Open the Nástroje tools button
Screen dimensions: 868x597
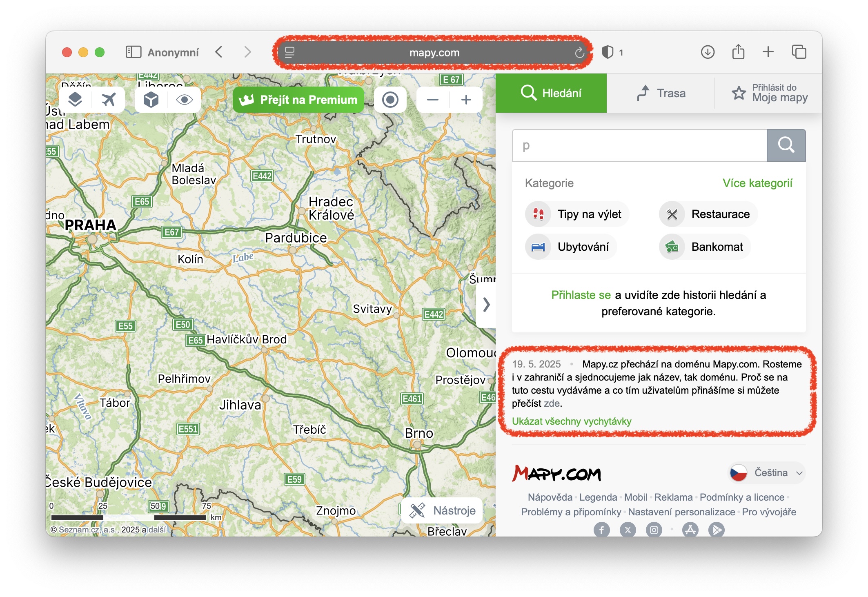[x=443, y=510]
